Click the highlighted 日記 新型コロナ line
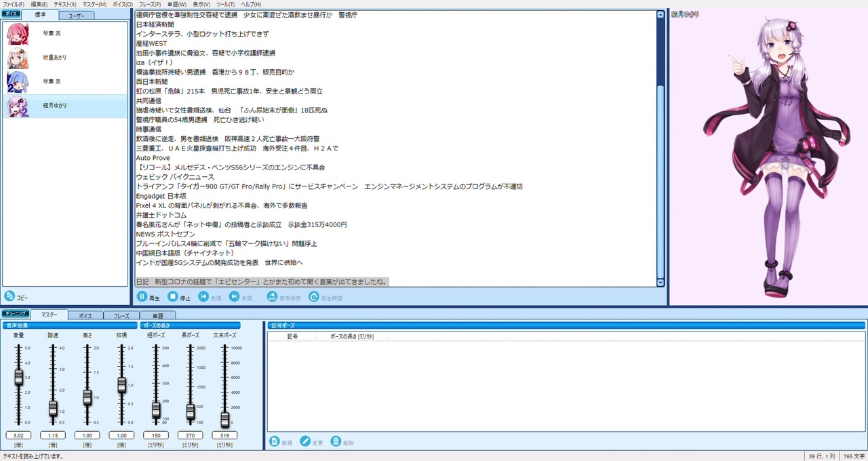The width and height of the screenshot is (868, 461). click(262, 281)
